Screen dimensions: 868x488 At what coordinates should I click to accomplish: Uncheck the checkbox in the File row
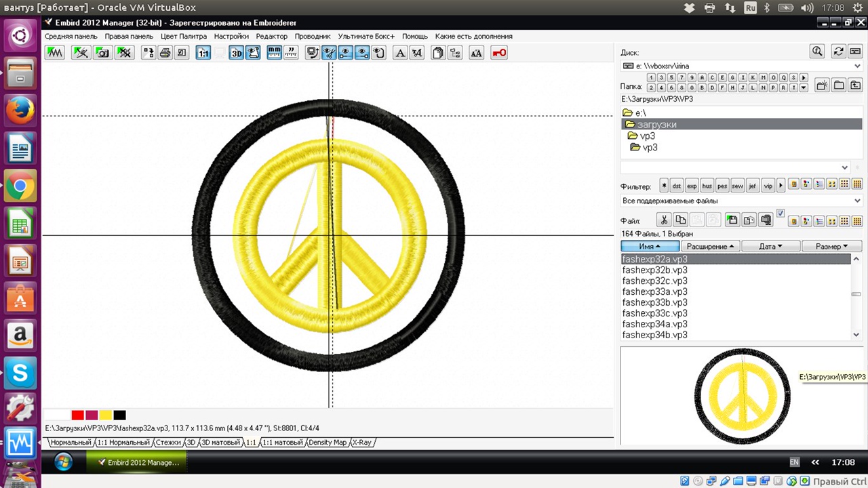[x=781, y=213]
